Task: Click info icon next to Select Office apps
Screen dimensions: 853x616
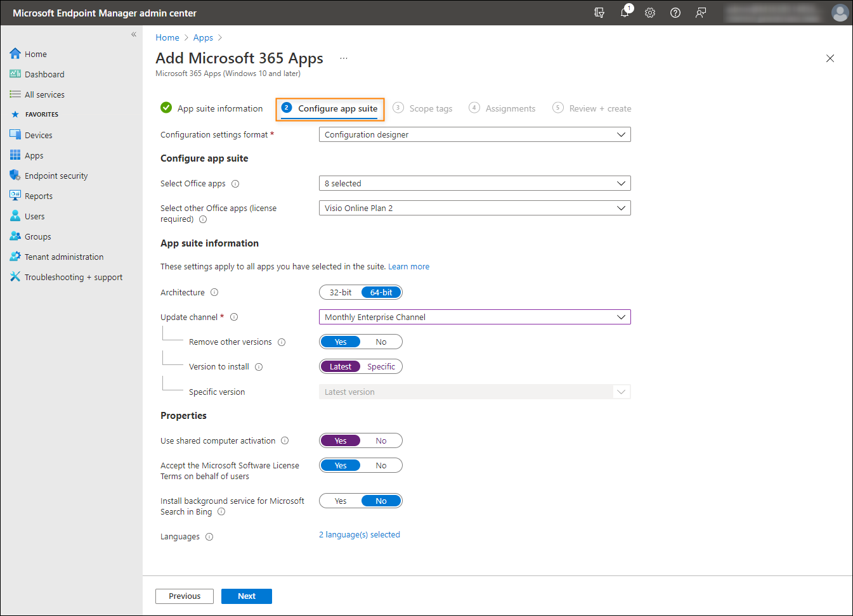Action: (235, 184)
